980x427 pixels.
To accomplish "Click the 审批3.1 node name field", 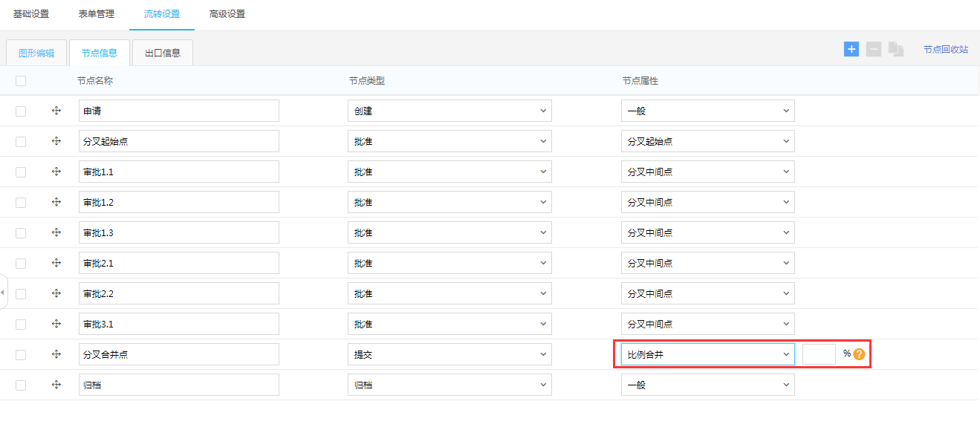I will 178,324.
